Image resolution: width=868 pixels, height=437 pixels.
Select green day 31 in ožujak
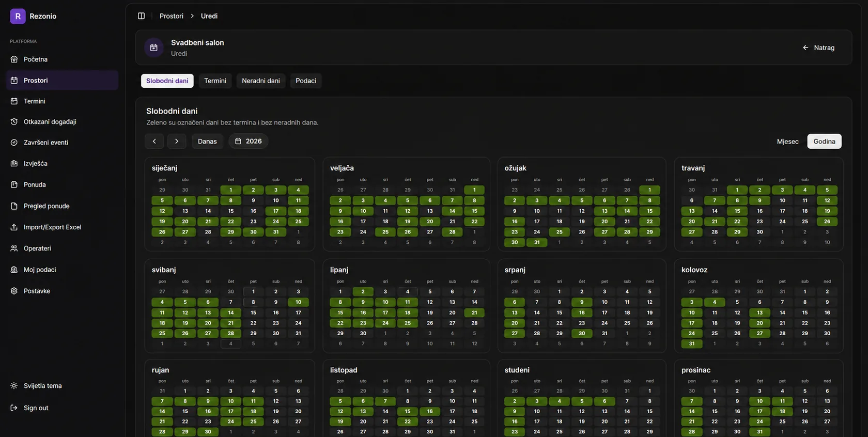tap(537, 242)
